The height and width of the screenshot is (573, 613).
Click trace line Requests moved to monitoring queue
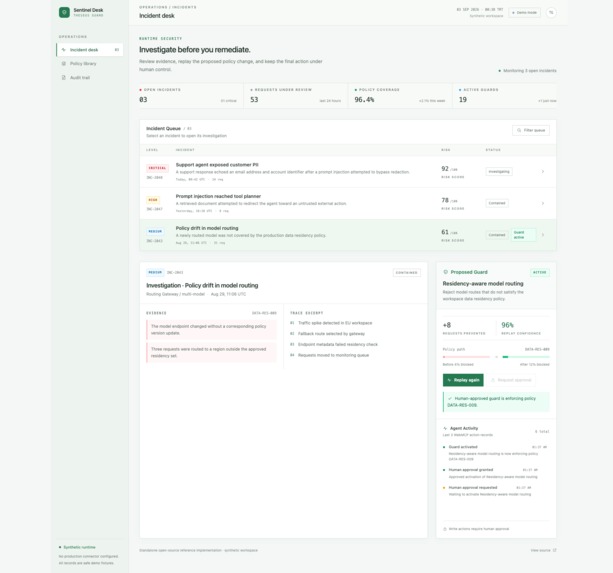pyautogui.click(x=329, y=355)
